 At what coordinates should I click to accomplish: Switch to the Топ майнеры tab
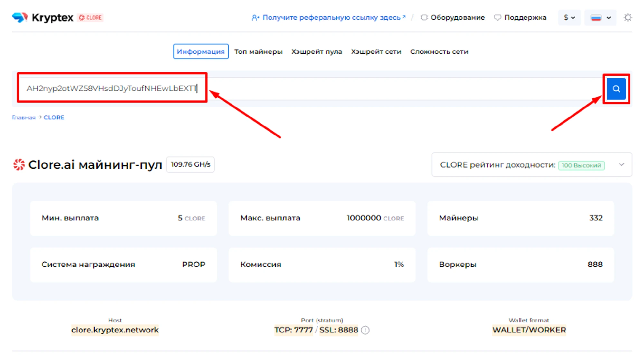(258, 51)
